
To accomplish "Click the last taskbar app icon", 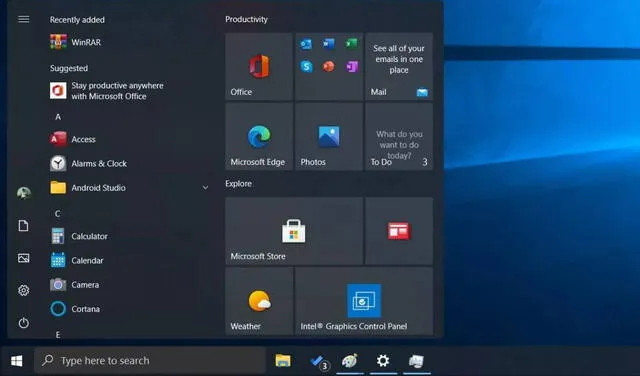I will pos(416,361).
